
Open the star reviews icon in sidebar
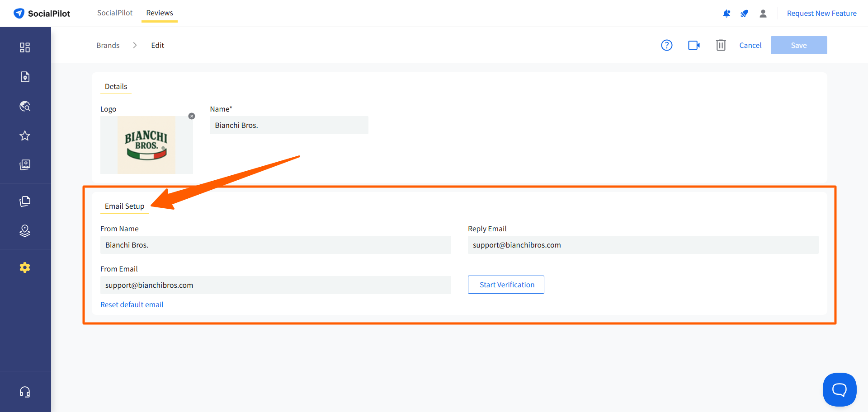25,136
